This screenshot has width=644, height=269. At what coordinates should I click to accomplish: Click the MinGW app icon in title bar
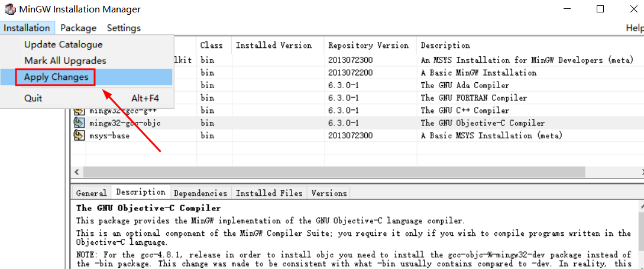(x=9, y=9)
